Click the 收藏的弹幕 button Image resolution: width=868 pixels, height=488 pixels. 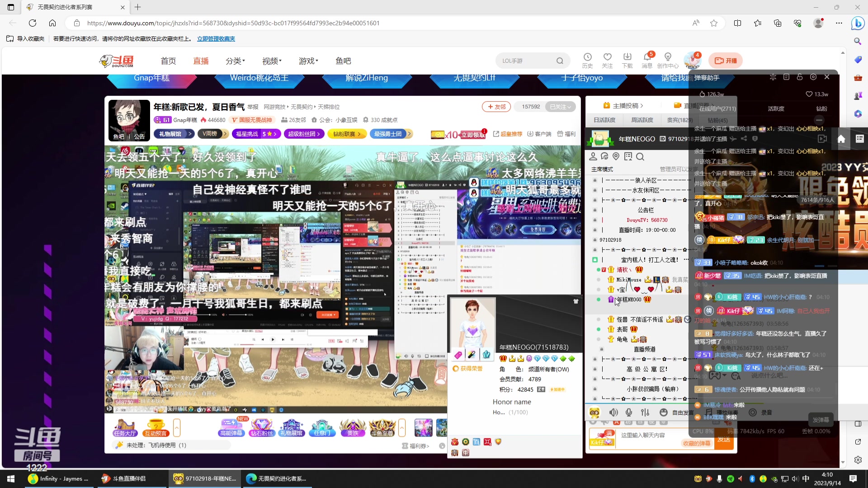(x=697, y=443)
